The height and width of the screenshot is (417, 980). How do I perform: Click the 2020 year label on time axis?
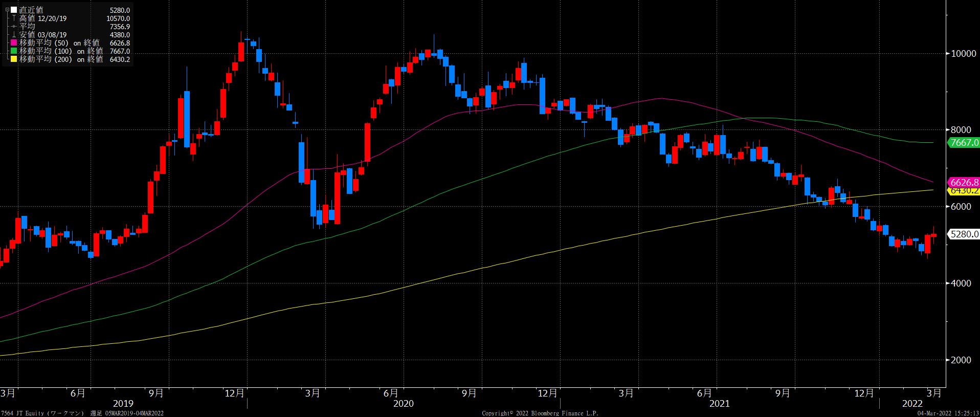tap(404, 404)
